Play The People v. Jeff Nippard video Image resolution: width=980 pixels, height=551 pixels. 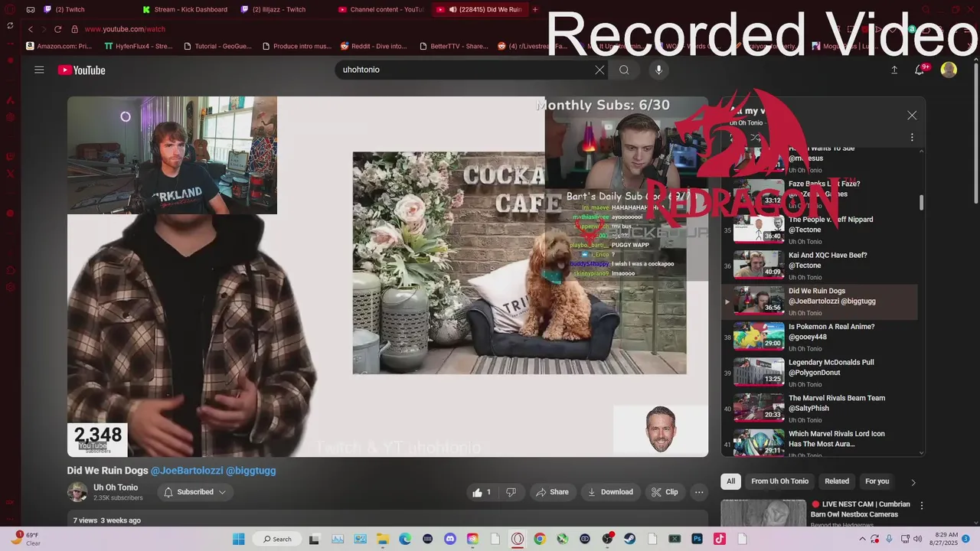click(819, 230)
